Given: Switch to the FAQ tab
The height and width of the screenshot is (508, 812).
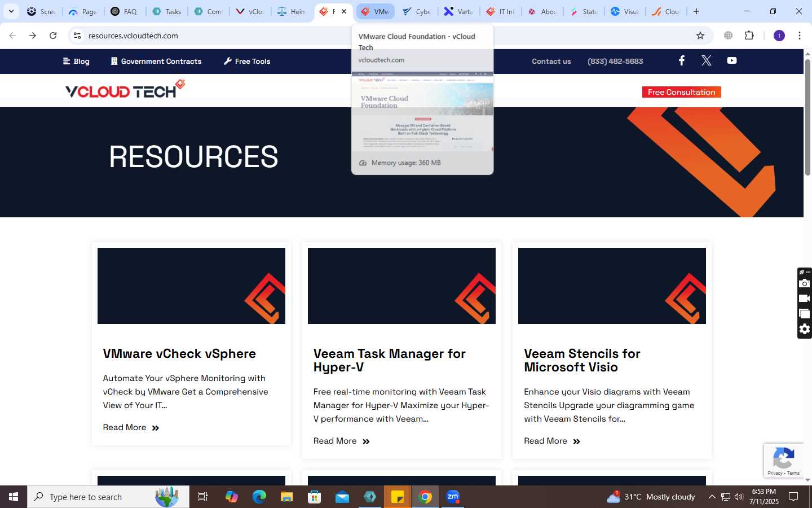Looking at the screenshot, I should 125,11.
